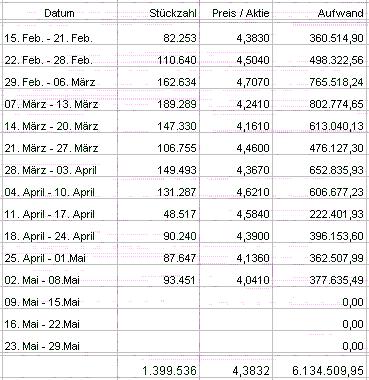Click date cell 07. März - 13. März

pos(60,104)
